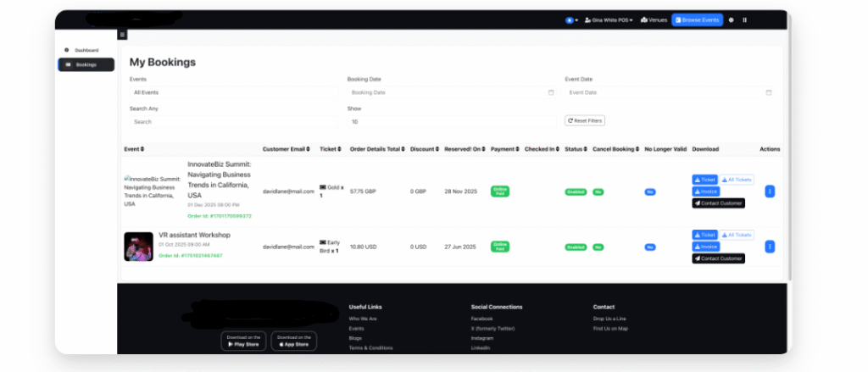Open the Show entries count dropdown

point(452,121)
